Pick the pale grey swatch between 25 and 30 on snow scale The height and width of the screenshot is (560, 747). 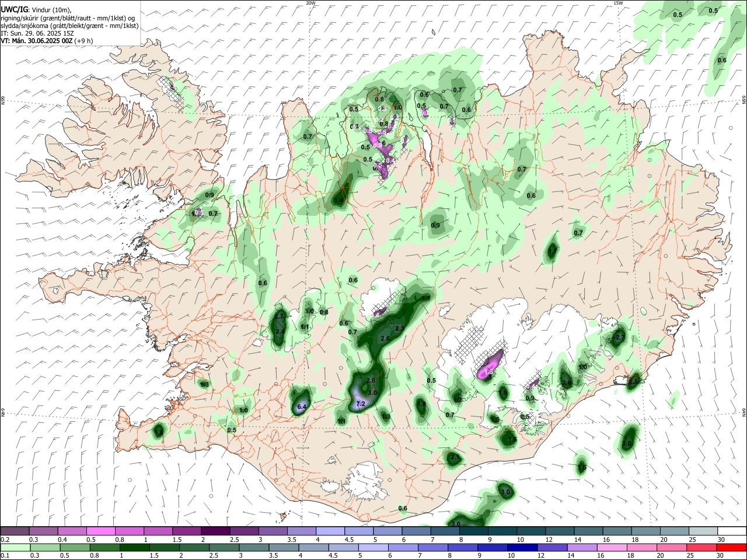pyautogui.click(x=703, y=531)
